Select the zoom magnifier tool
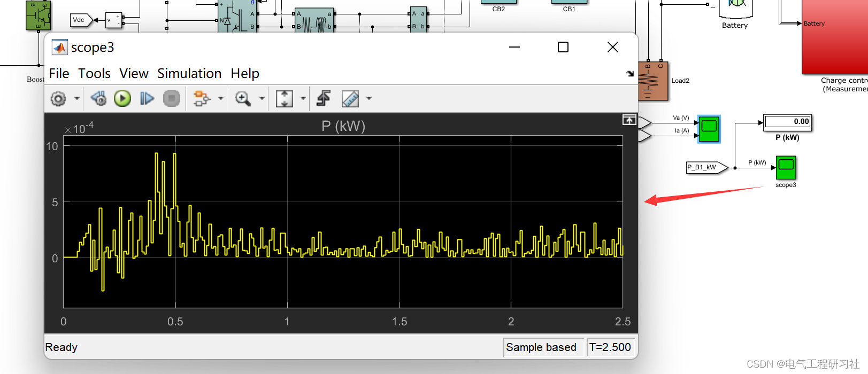This screenshot has height=374, width=868. coord(243,98)
